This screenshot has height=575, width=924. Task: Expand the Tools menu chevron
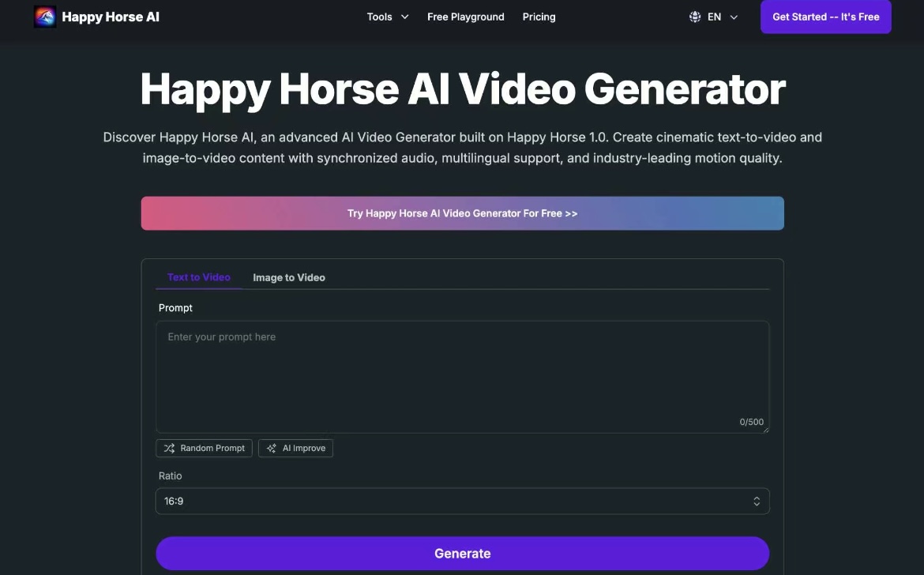pos(405,17)
